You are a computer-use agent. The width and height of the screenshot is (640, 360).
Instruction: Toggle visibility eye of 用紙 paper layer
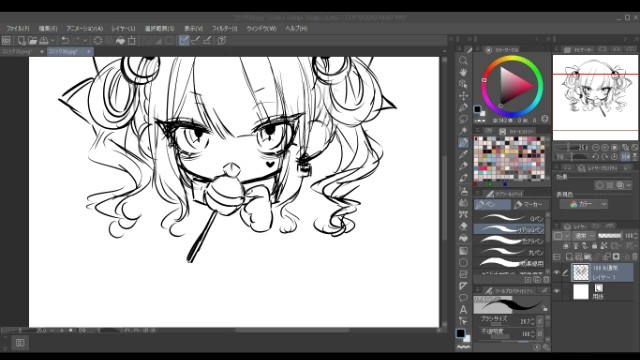click(x=557, y=291)
